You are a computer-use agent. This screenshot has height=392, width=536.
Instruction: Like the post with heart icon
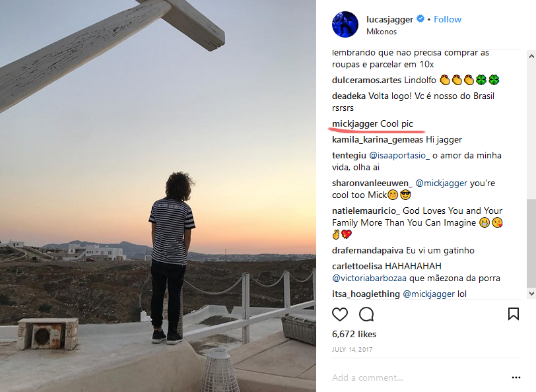click(x=340, y=314)
